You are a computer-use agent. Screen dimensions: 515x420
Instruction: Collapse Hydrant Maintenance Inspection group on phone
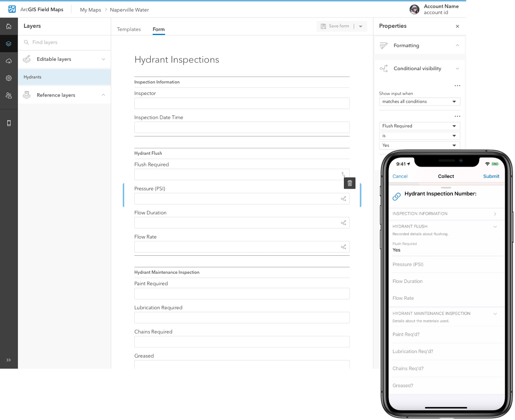pyautogui.click(x=495, y=314)
